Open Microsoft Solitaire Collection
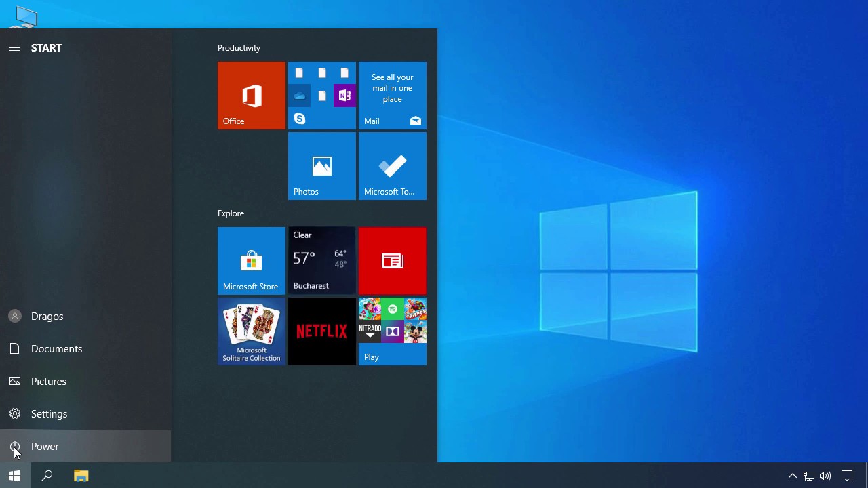The width and height of the screenshot is (868, 488). tap(251, 331)
